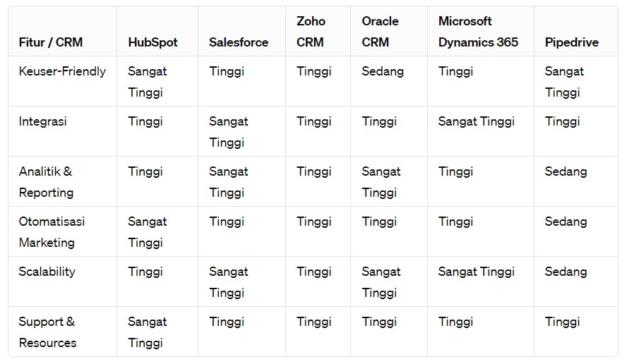Select the Fitur / CRM header cell
627x364 pixels.
coord(51,42)
